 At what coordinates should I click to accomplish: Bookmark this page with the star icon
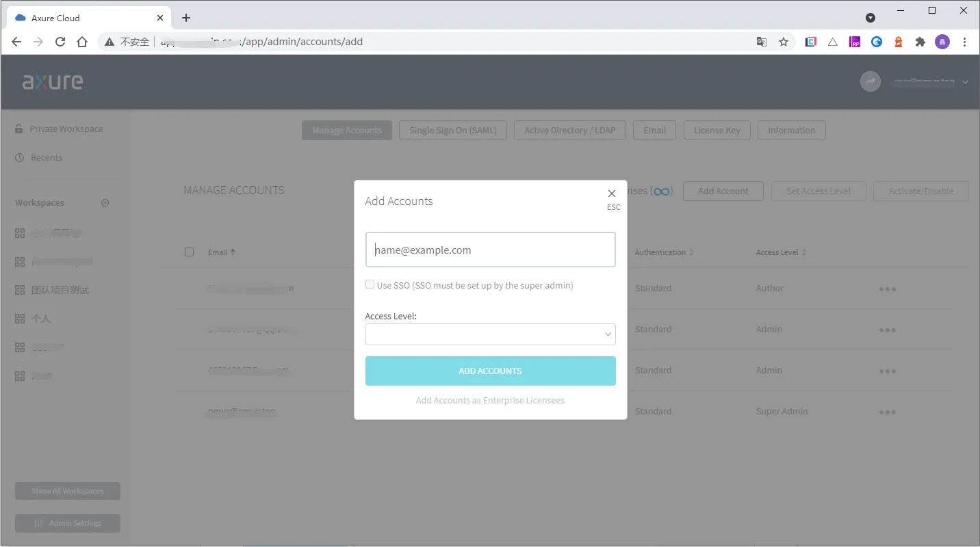coord(784,42)
